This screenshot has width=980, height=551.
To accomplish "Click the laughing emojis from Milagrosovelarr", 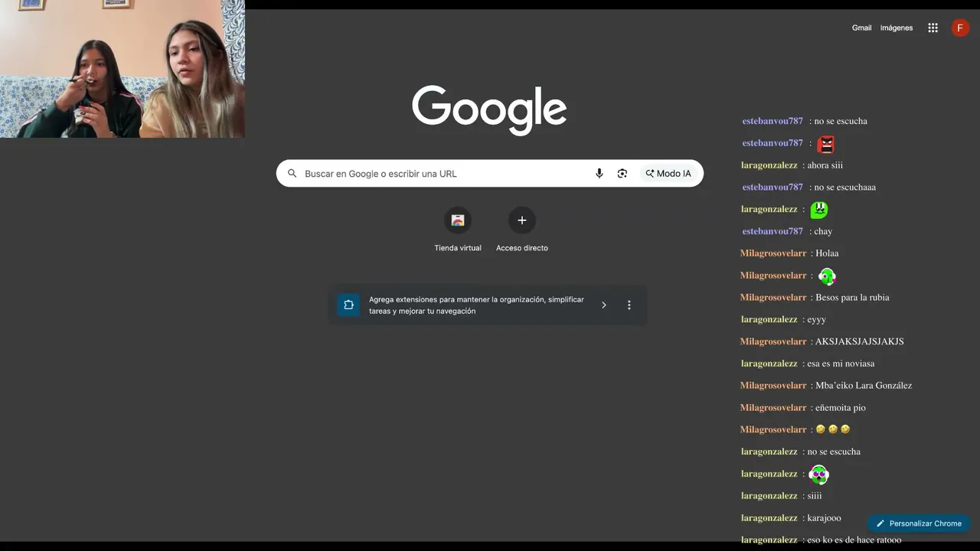I will (833, 429).
